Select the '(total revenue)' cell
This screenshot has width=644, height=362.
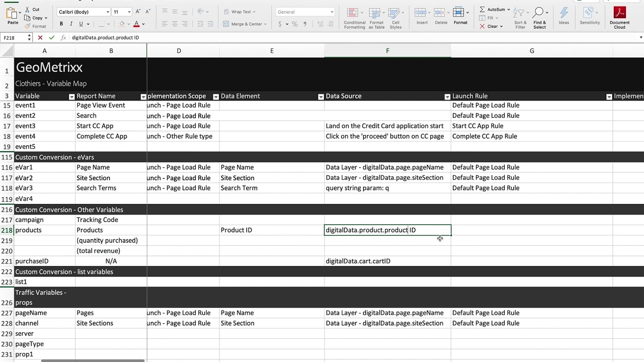(111, 251)
